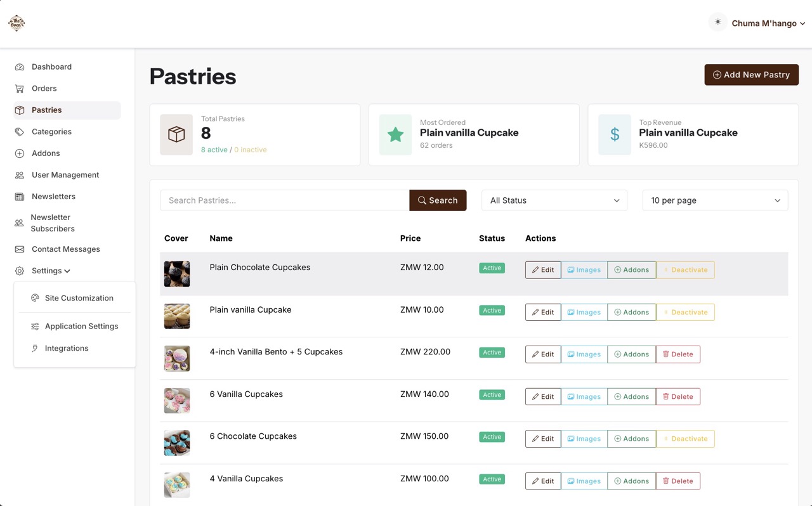Click the Dashboard gauge icon in sidebar
This screenshot has height=506, width=812.
[x=20, y=67]
